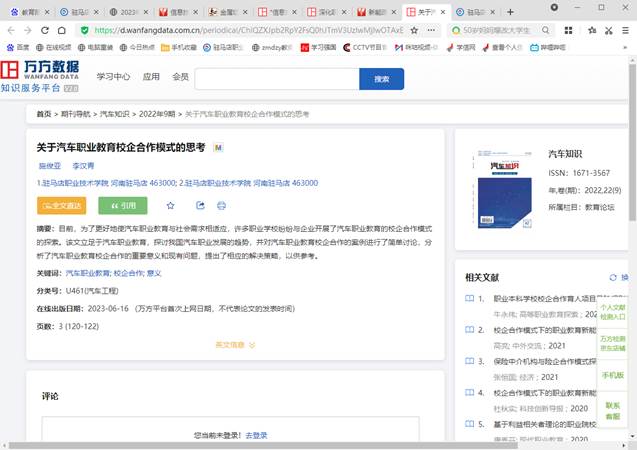Open the 今日热点 bookmark

click(137, 48)
